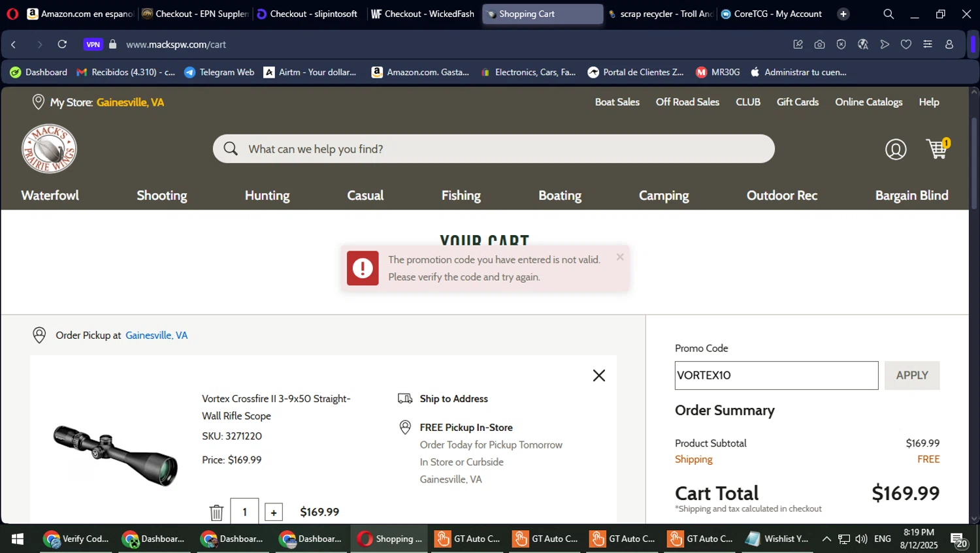Select the Ship to Address option
This screenshot has width=980, height=553.
pyautogui.click(x=453, y=399)
